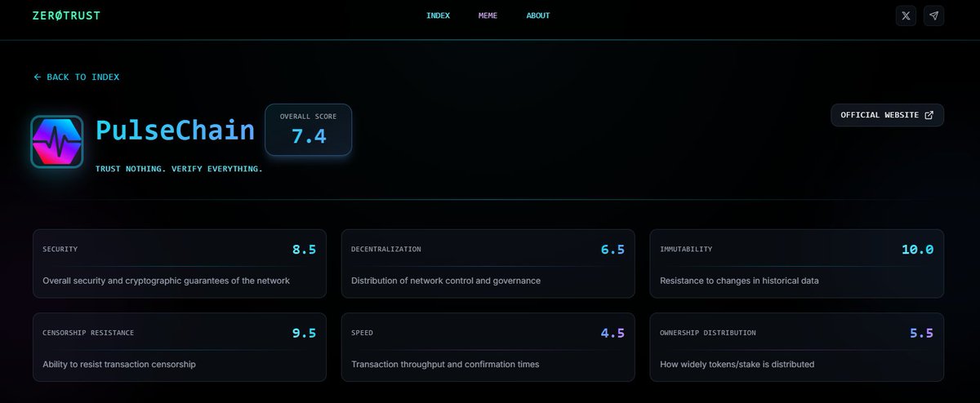Screen dimensions: 980x403
Task: Click the Ownership Distribution value 5.5
Action: (921, 333)
